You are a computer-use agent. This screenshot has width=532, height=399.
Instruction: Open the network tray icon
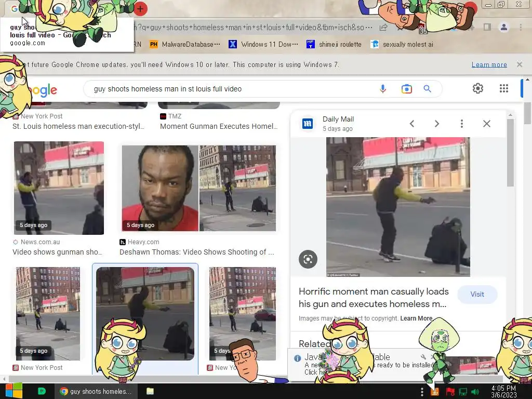[463, 392]
